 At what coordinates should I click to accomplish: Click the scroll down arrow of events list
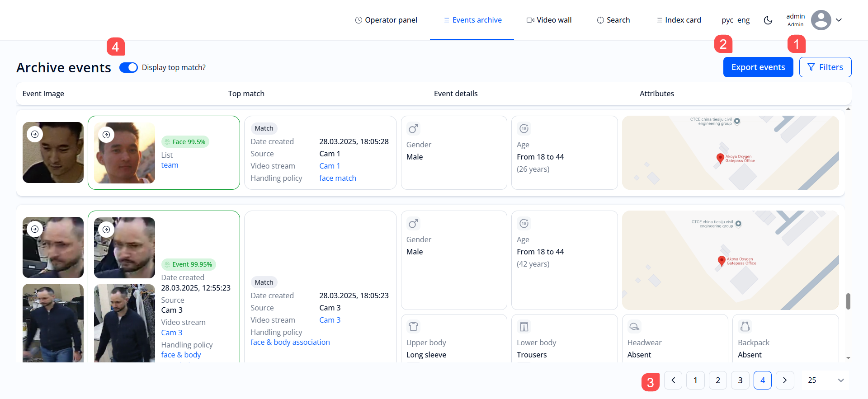coord(849,358)
